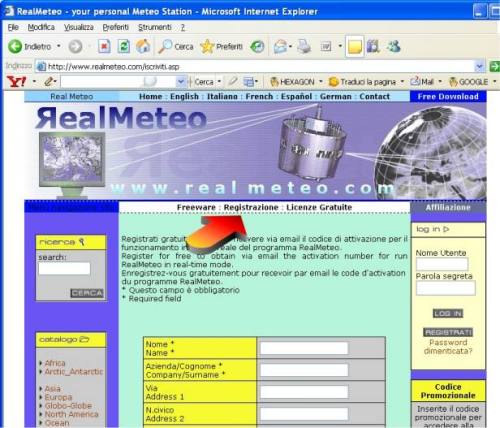
Task: Open the address bar dropdown arrow
Action: (479, 67)
